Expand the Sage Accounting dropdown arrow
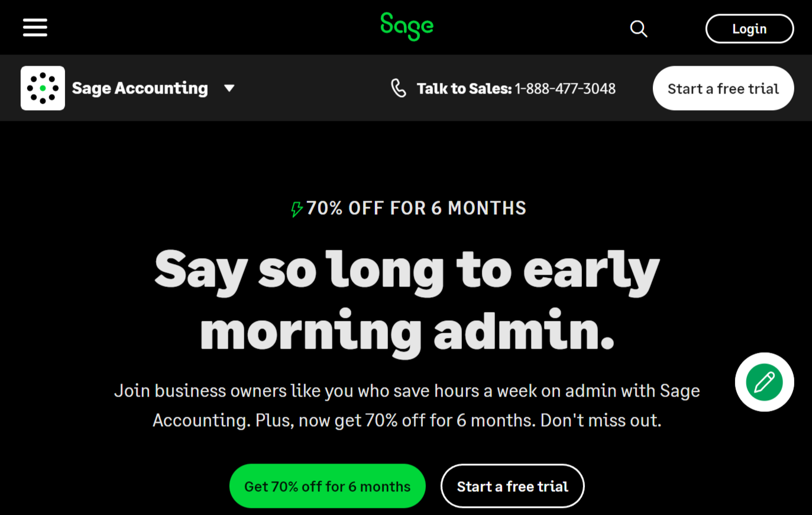 coord(229,88)
